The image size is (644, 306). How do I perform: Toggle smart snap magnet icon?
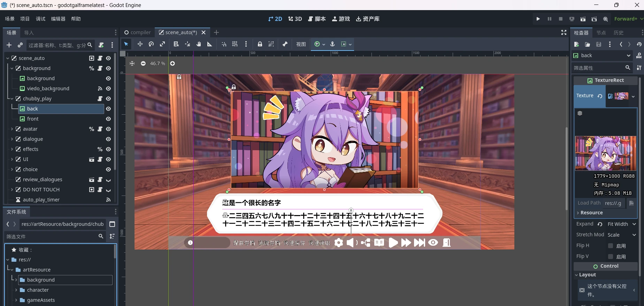pos(224,44)
